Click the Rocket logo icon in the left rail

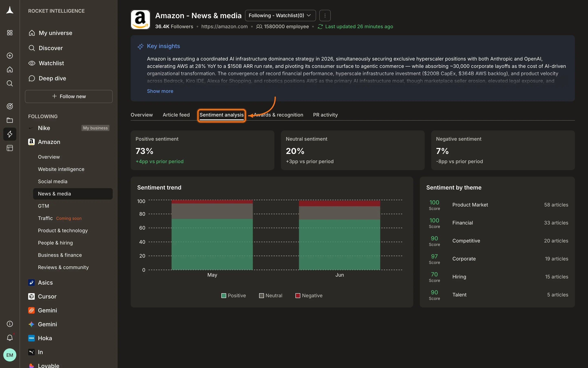[10, 10]
